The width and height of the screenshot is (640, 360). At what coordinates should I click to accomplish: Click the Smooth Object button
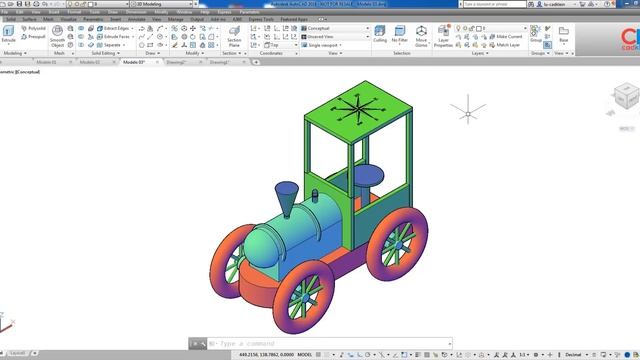pos(58,36)
